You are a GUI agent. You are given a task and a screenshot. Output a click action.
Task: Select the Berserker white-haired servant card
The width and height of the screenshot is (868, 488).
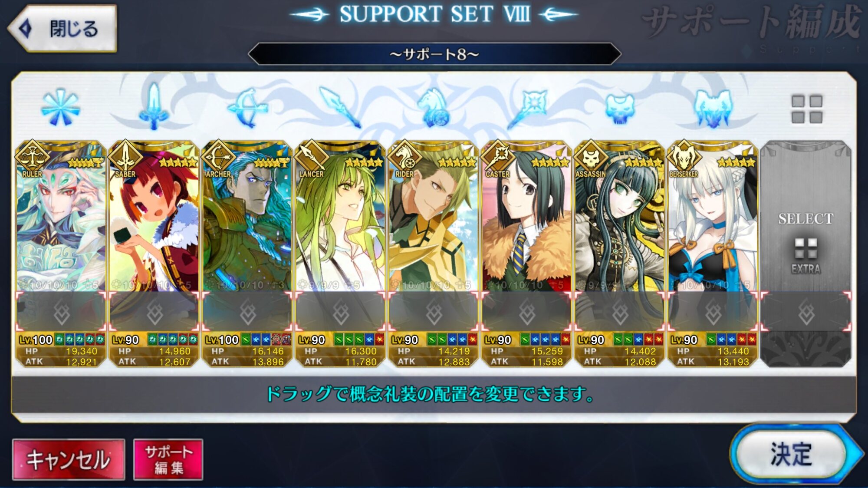click(x=712, y=217)
